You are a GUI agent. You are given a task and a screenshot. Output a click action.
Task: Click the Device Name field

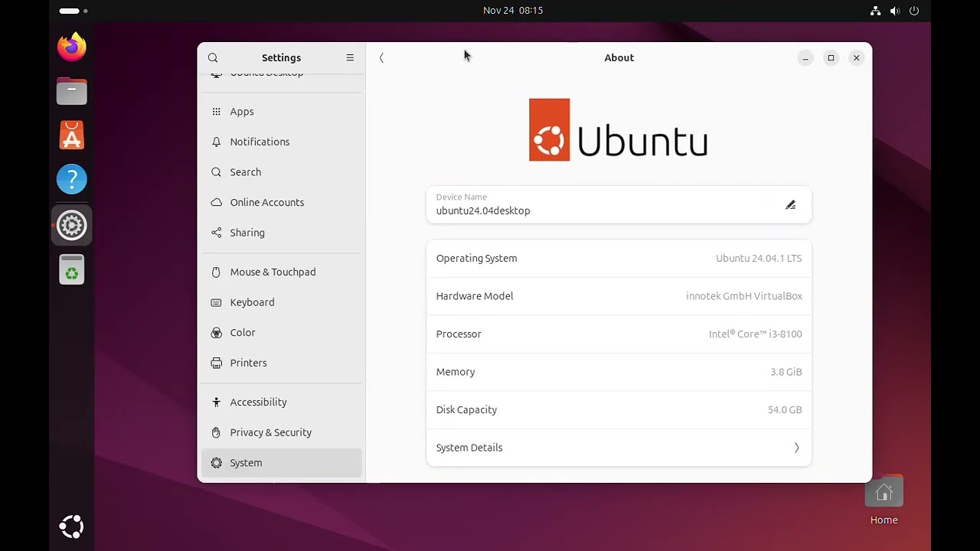click(619, 204)
